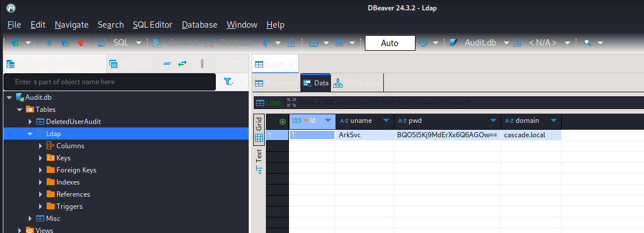The height and width of the screenshot is (233, 644).
Task: Click the navigator filter funnel icon
Action: (x=227, y=82)
